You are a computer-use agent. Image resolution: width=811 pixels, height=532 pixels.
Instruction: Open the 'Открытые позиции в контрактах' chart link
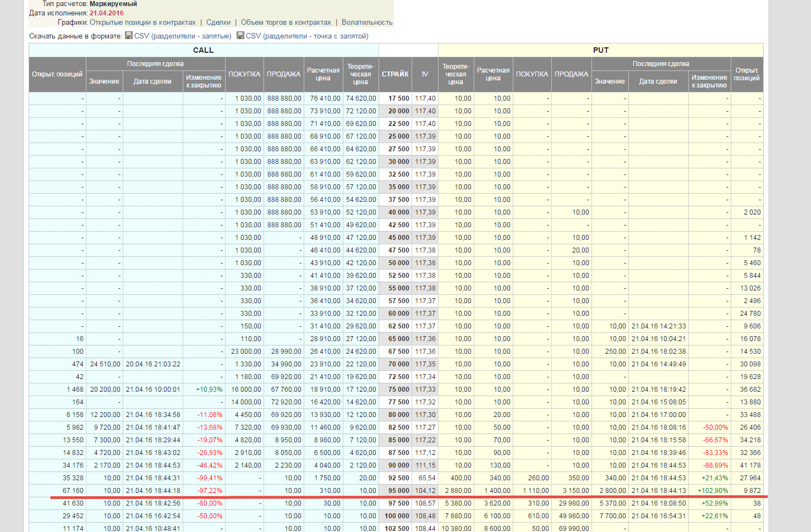tap(143, 23)
